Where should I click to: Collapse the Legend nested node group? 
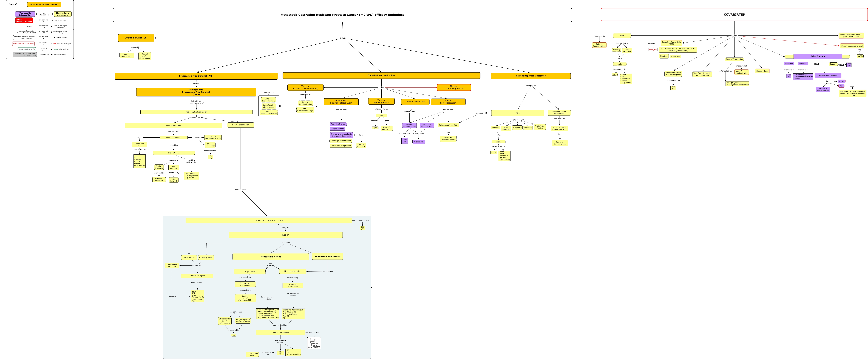click(74, 30)
